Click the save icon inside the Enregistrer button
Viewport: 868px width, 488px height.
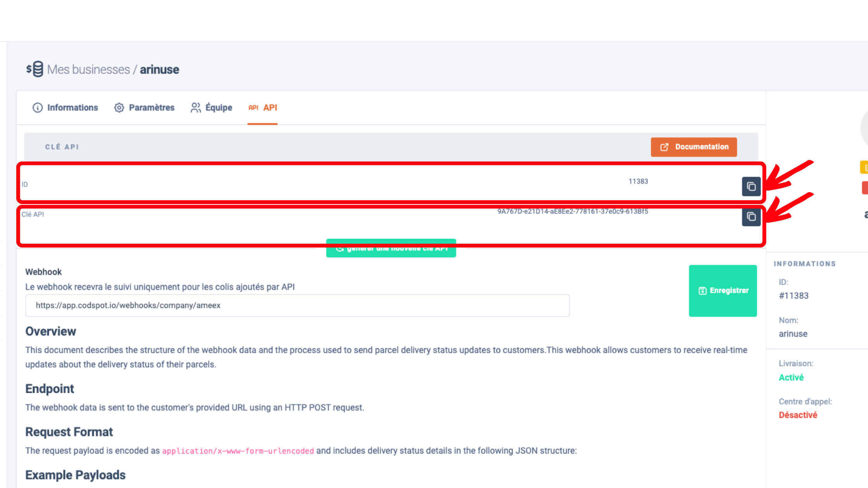(702, 290)
